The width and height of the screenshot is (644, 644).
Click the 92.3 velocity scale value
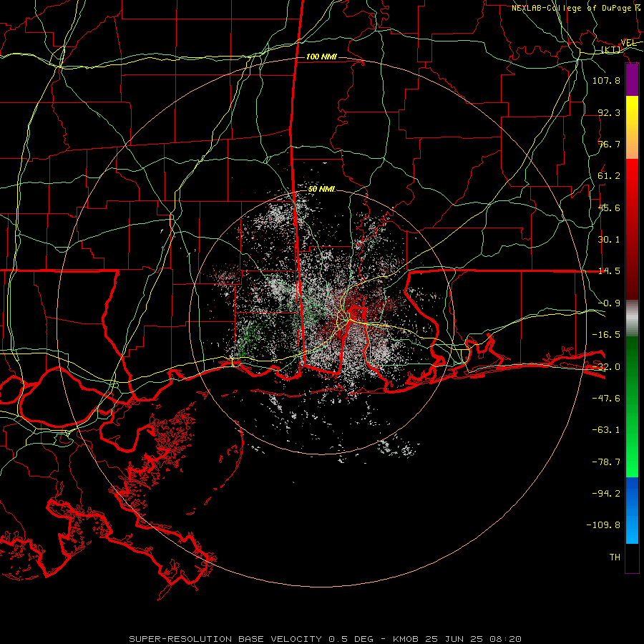pos(609,112)
